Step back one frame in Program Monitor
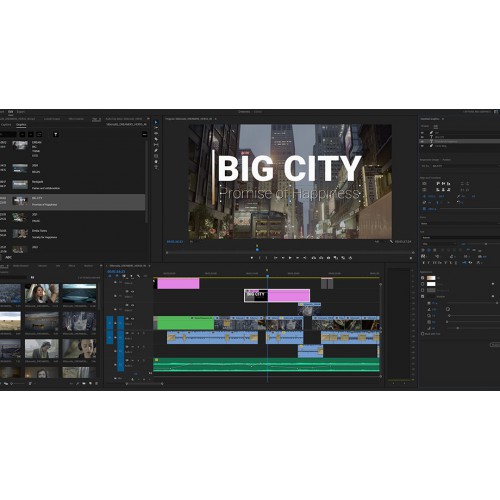Image resolution: width=500 pixels, height=500 pixels. (x=283, y=258)
